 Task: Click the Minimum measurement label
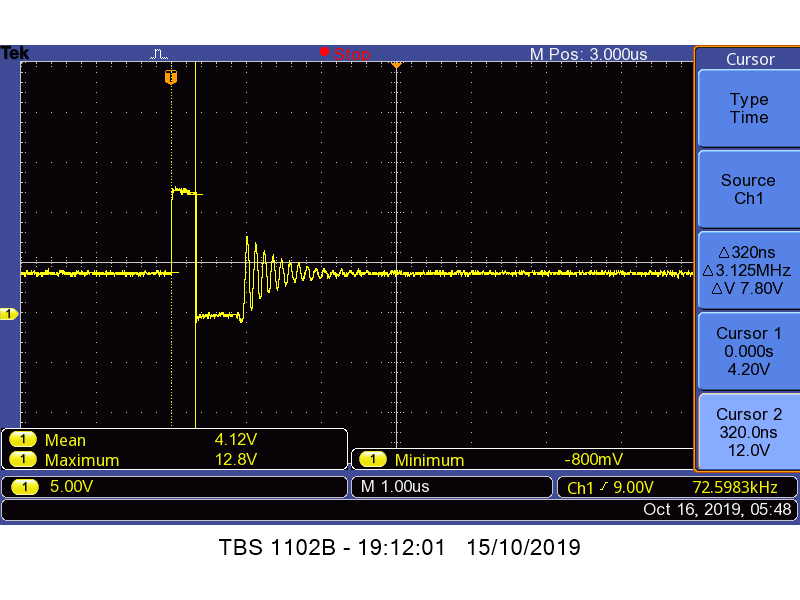(429, 460)
